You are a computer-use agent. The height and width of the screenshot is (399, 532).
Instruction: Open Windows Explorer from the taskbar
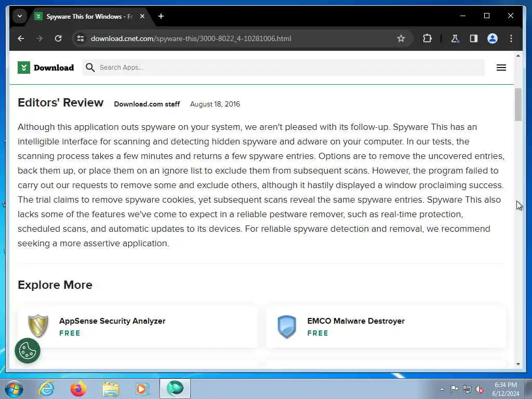(x=111, y=389)
